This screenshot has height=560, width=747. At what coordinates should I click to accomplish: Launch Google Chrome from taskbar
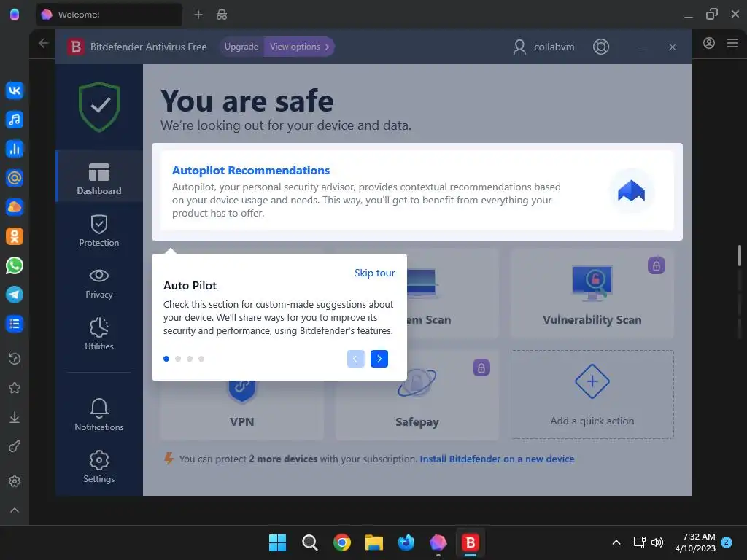point(342,542)
